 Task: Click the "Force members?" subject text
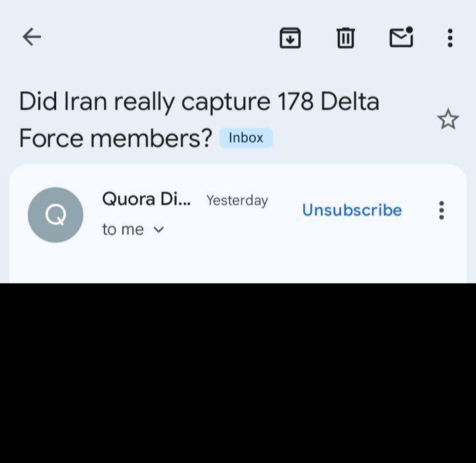coord(115,138)
